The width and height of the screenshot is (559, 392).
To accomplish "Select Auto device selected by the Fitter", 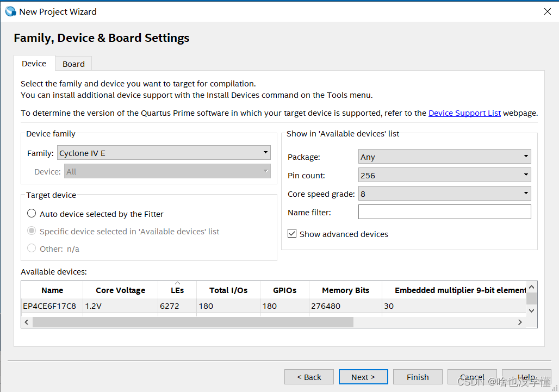I will pos(32,214).
